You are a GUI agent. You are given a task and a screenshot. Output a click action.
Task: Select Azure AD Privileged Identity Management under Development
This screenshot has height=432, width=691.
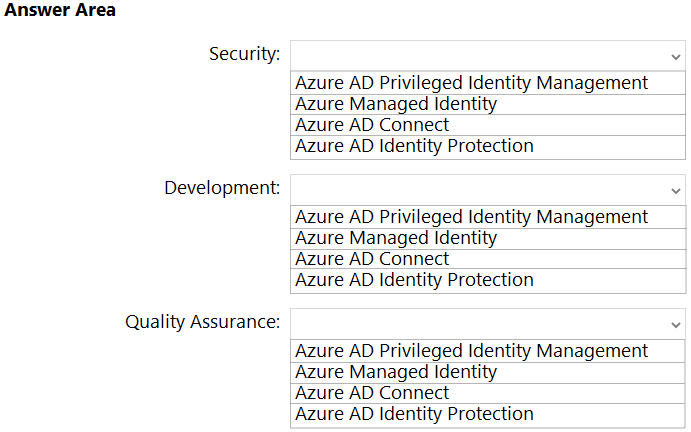(472, 217)
